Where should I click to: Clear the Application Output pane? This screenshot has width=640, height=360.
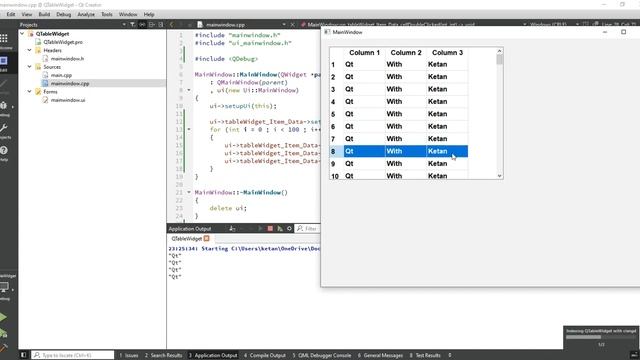(232, 229)
